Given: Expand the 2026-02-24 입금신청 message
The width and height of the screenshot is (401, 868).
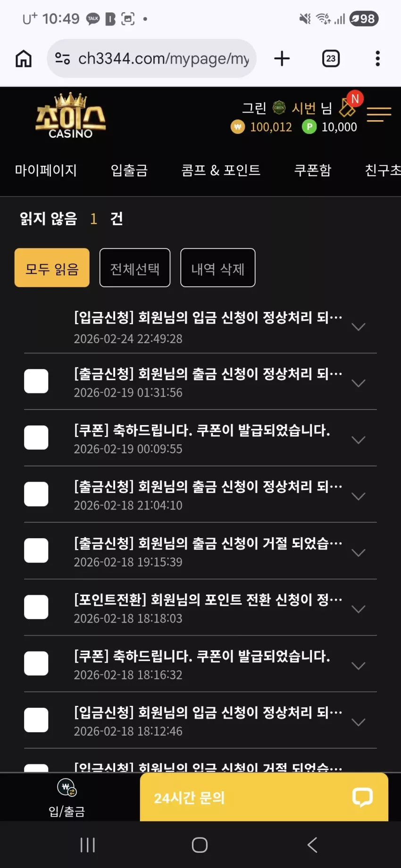Looking at the screenshot, I should click(359, 327).
